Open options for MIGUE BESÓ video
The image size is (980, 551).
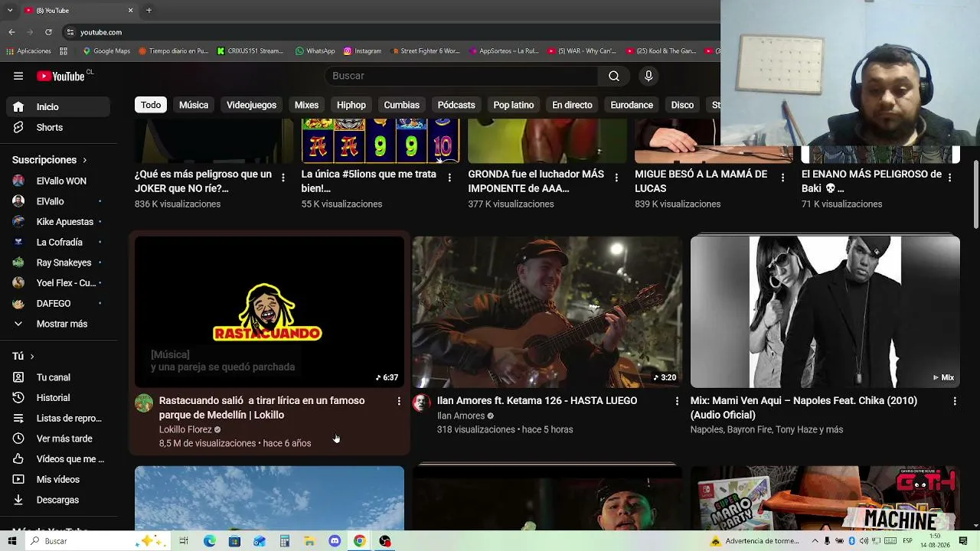click(782, 178)
